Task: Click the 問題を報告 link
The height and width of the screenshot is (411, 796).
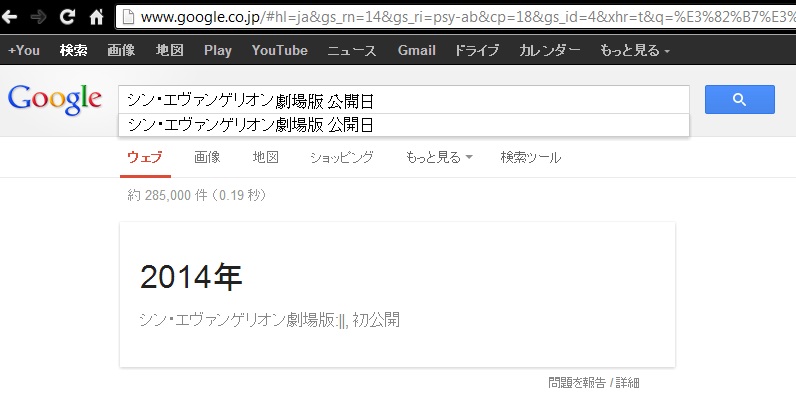Action: click(576, 383)
